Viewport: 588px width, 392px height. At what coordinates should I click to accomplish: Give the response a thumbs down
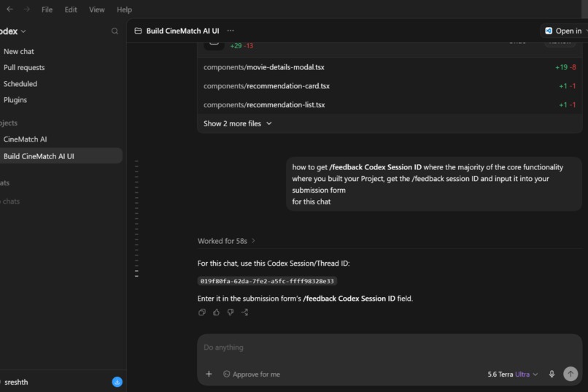pyautogui.click(x=231, y=312)
